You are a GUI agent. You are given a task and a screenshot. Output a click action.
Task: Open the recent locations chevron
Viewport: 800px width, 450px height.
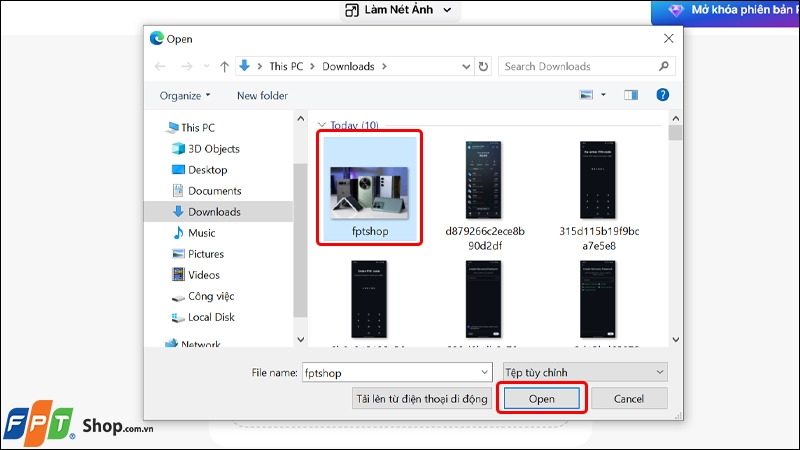pyautogui.click(x=206, y=66)
